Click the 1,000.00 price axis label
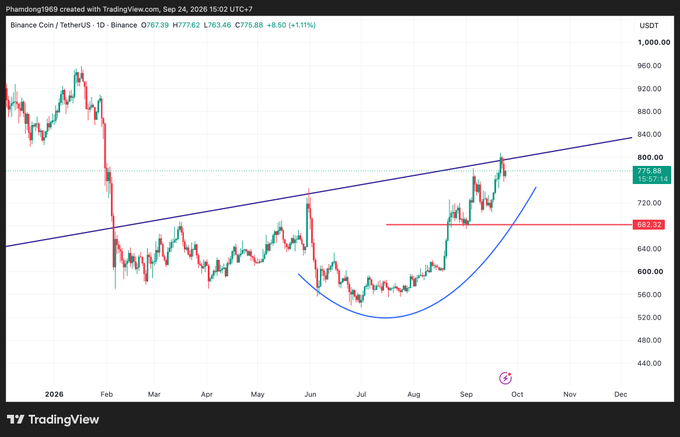The height and width of the screenshot is (437, 680). click(654, 42)
